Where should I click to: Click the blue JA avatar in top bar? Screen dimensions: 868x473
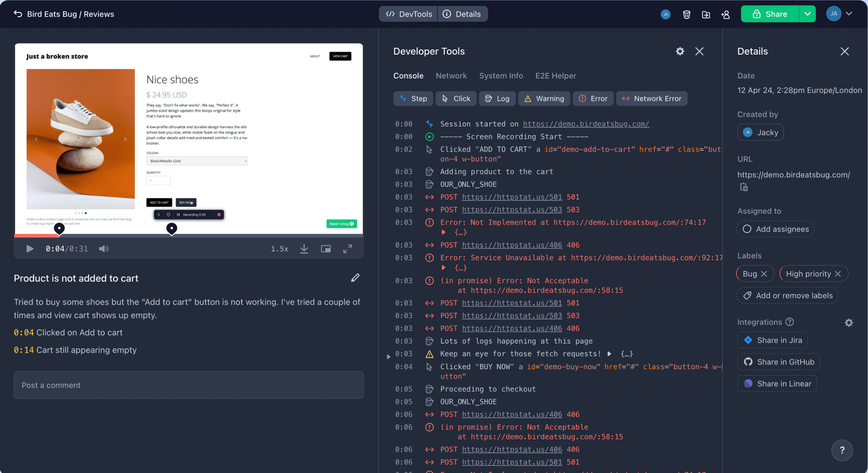(665, 15)
